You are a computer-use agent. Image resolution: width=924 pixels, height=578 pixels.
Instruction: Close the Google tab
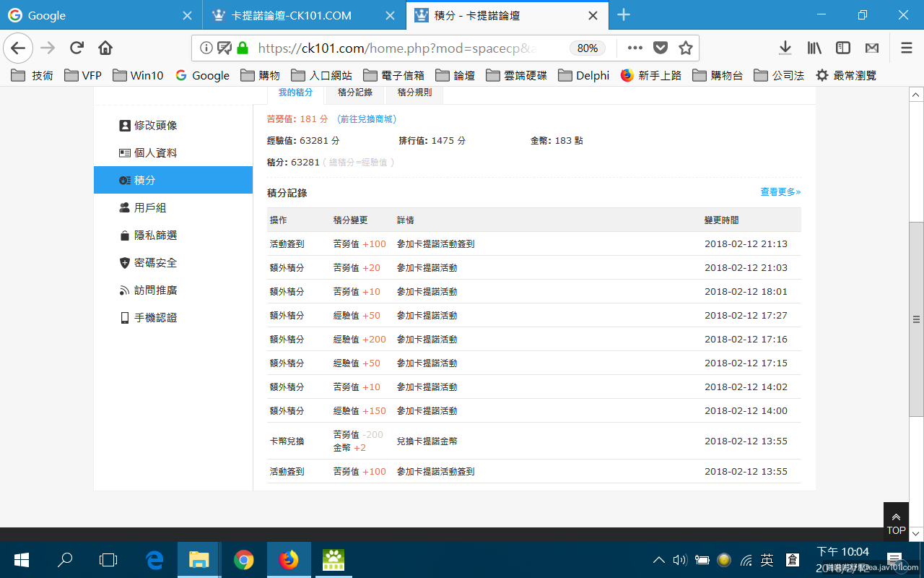click(x=187, y=15)
